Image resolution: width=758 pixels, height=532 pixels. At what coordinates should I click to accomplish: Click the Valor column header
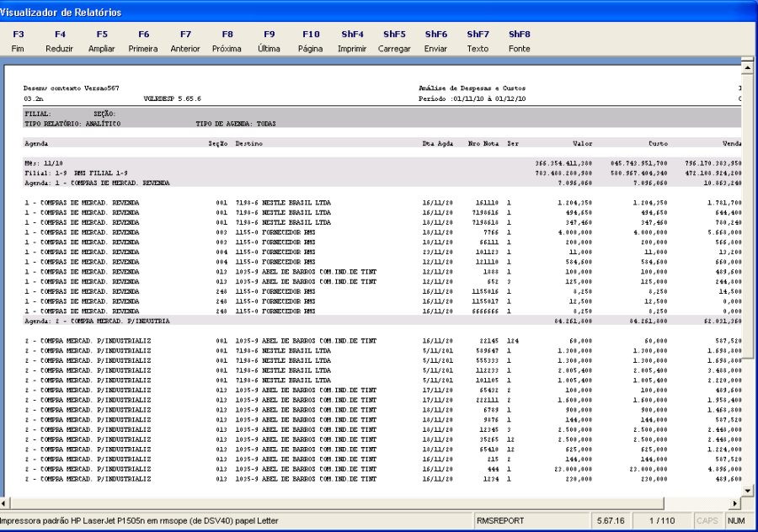(583, 143)
